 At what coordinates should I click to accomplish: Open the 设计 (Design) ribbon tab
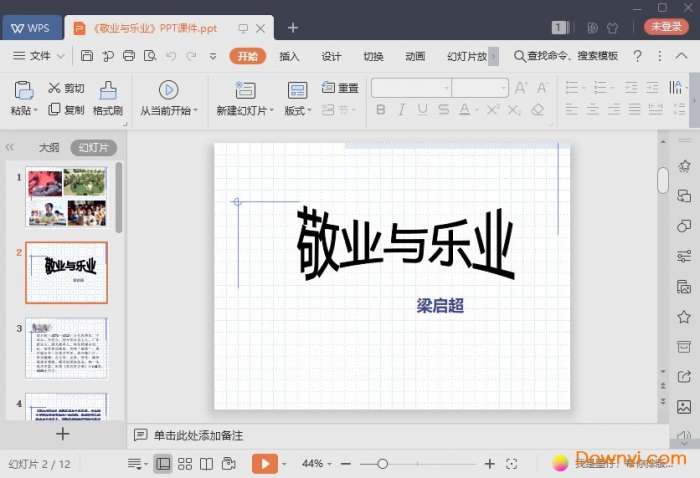[x=331, y=56]
